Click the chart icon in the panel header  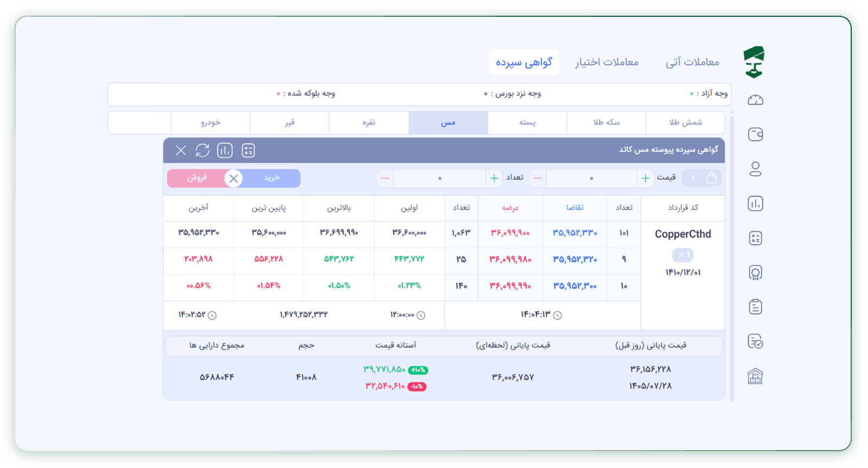225,150
